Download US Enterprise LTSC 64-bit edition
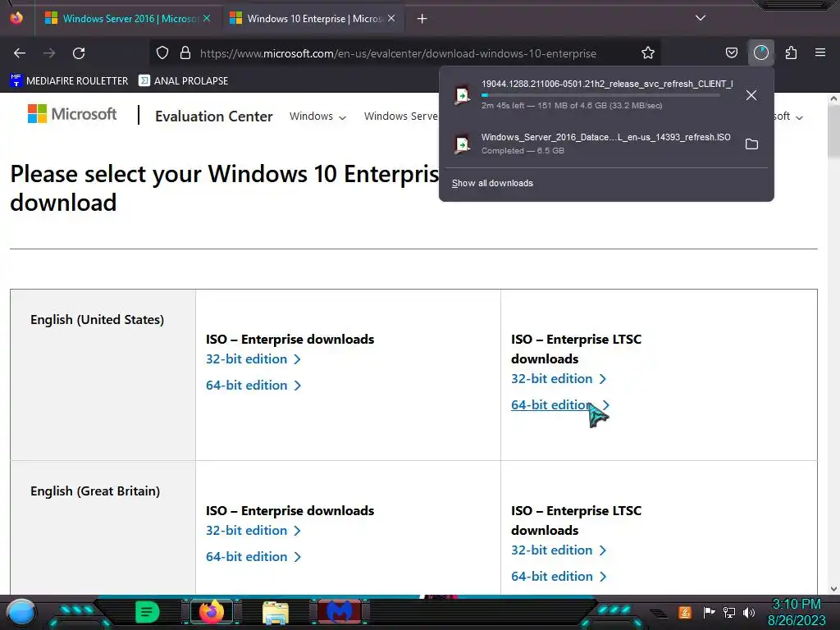 [559, 405]
